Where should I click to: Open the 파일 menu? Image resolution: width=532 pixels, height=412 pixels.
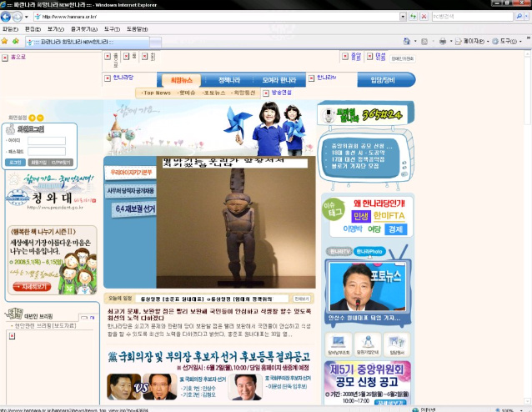tap(10, 29)
